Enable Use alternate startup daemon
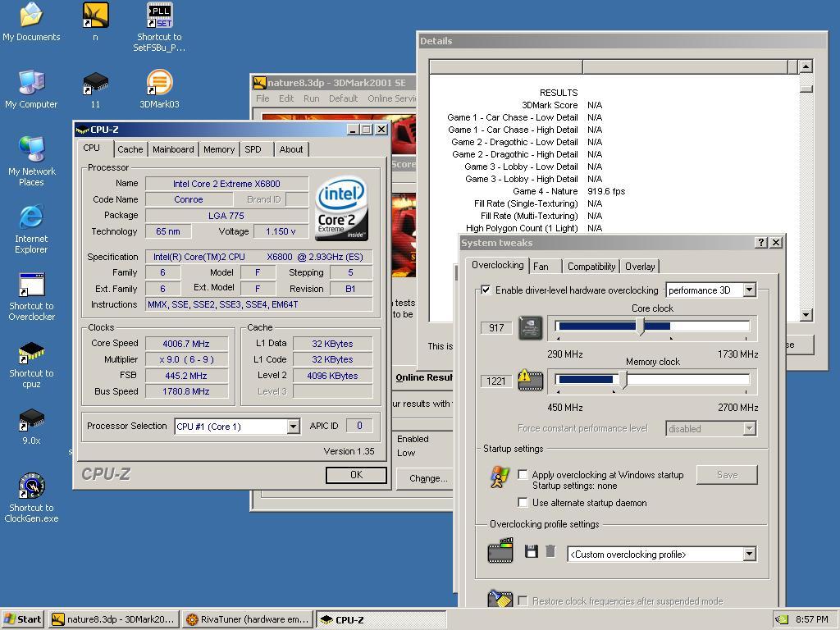The image size is (840, 630). pos(523,503)
